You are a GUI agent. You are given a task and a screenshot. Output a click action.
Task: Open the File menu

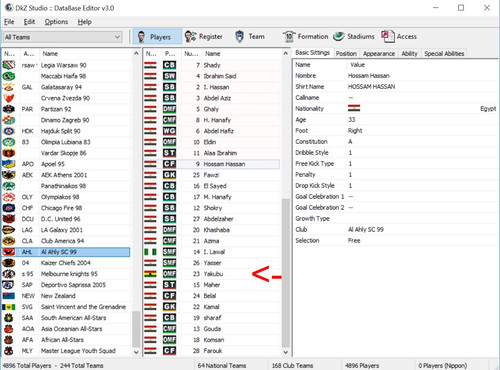(9, 22)
